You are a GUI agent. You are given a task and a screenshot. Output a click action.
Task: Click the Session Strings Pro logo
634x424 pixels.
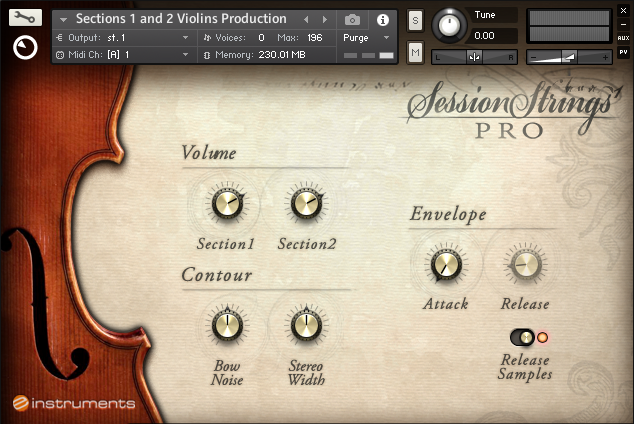tap(513, 109)
